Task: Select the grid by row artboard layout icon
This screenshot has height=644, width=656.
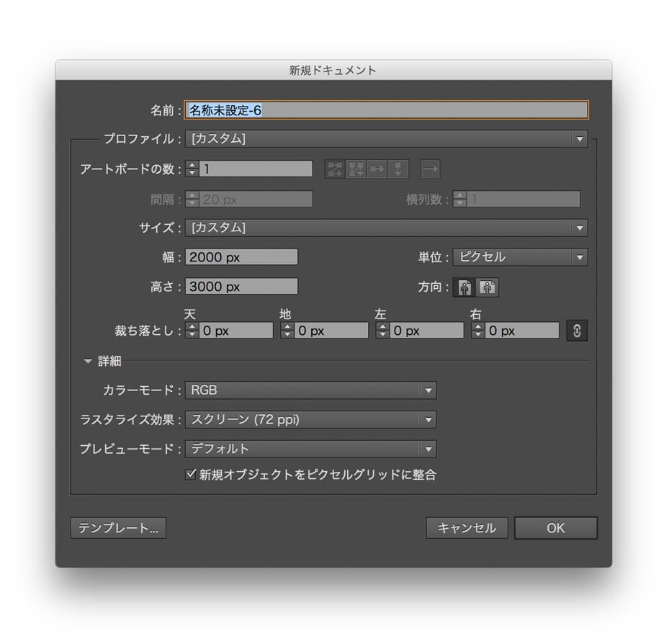Action: [x=333, y=169]
